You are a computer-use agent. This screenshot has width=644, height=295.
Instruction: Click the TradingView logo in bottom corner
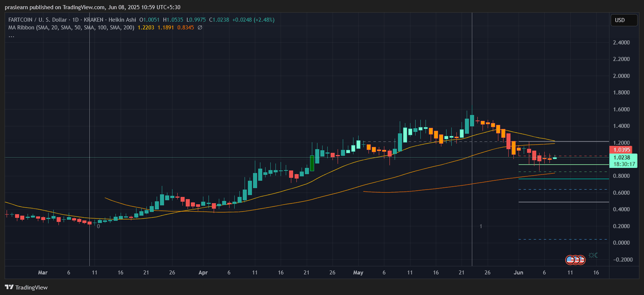tap(26, 287)
